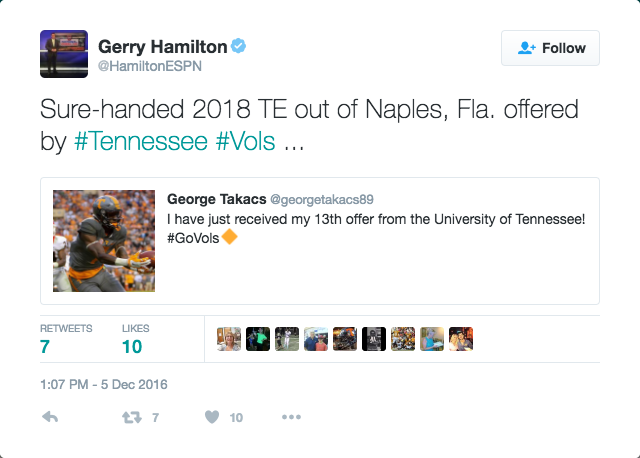Open the tweet timestamp 1:07 PM link
The image size is (640, 458).
104,385
